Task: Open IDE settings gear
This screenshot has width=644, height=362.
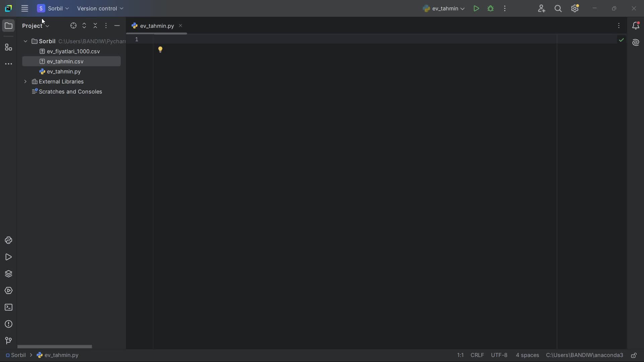Action: click(575, 9)
